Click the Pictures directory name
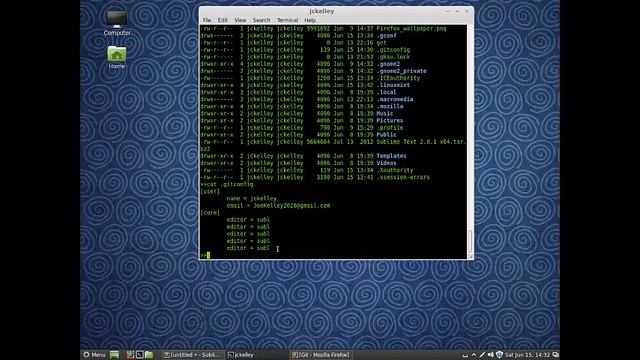 (390, 120)
